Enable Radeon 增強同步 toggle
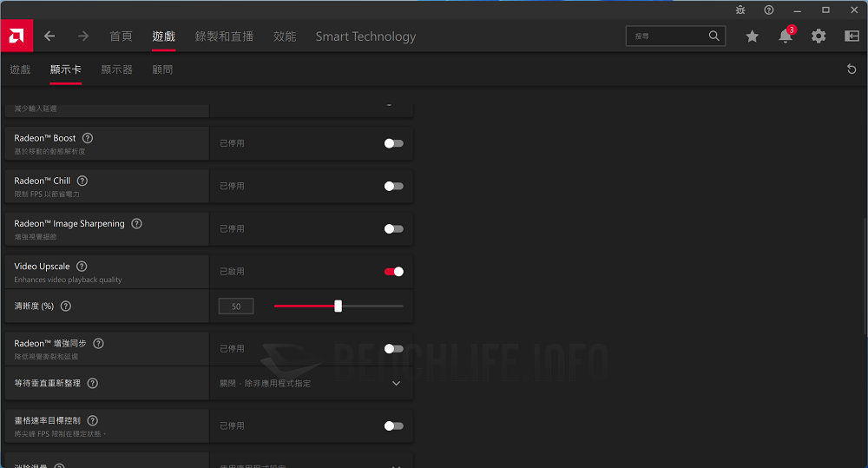 [x=393, y=348]
